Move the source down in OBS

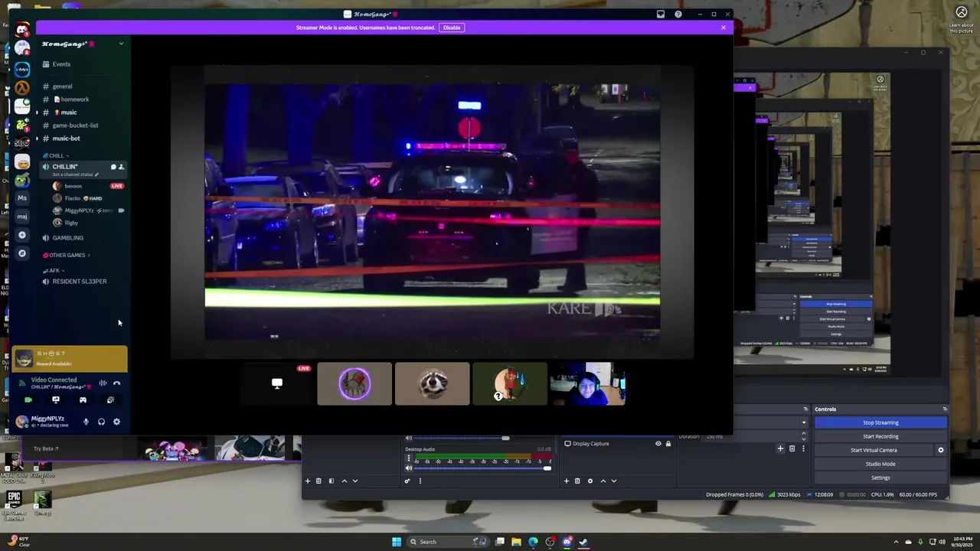(x=613, y=481)
